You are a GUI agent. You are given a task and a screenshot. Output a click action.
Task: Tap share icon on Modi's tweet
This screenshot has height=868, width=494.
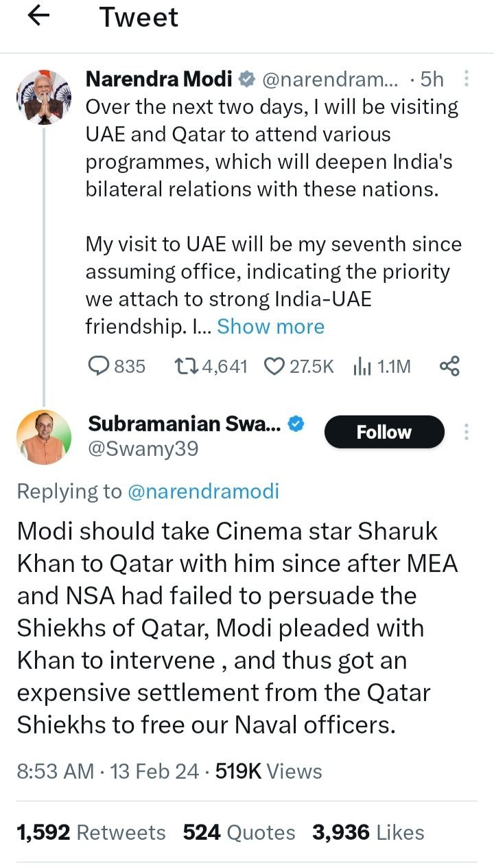[x=449, y=367]
